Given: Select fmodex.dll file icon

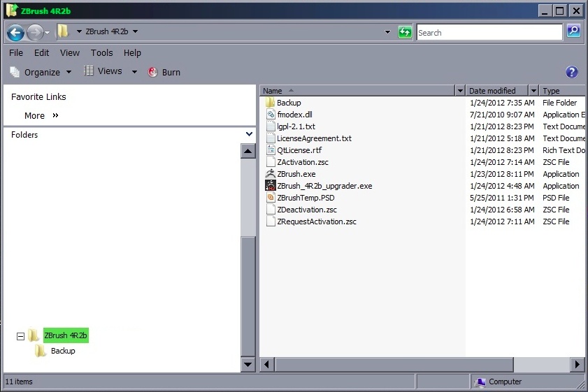Looking at the screenshot, I should [x=271, y=115].
